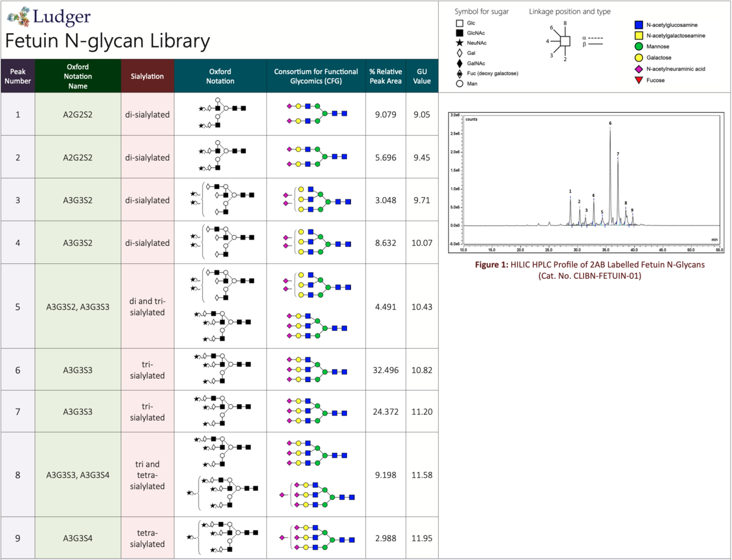Click the open diamond Gal symbol

click(459, 53)
